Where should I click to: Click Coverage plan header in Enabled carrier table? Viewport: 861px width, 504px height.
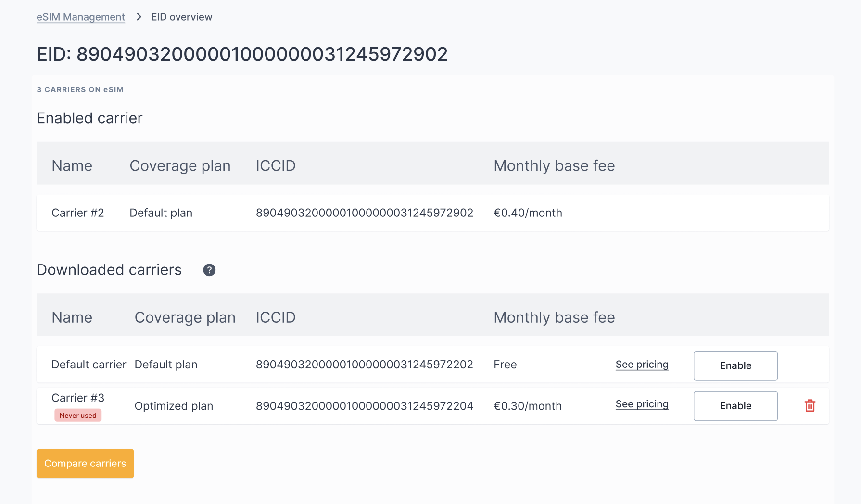tap(180, 166)
